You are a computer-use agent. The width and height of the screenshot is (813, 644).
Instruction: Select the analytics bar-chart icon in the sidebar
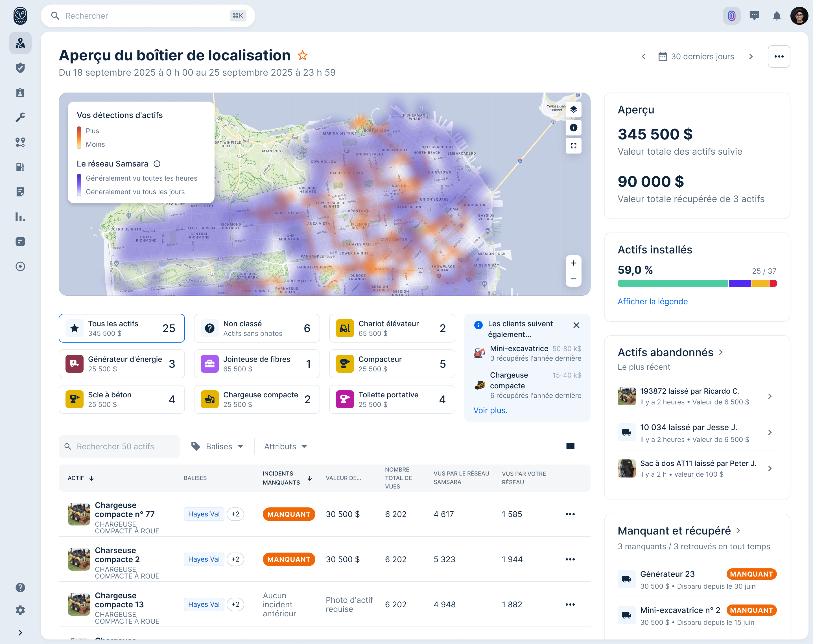pyautogui.click(x=20, y=217)
